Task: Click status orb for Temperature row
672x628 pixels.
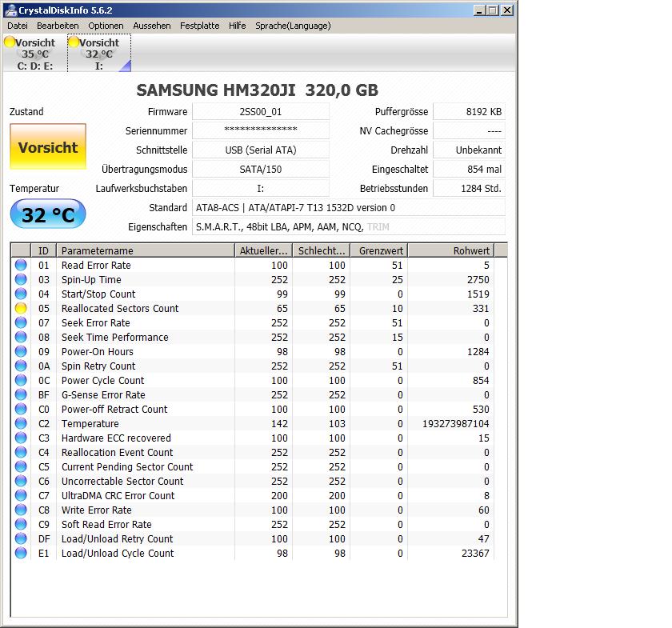Action: coord(21,423)
